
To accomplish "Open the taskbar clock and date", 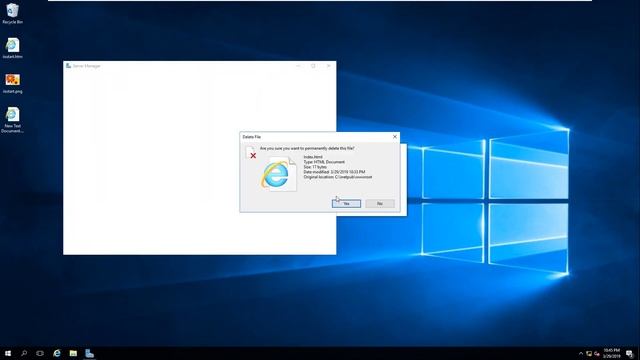I will point(611,353).
